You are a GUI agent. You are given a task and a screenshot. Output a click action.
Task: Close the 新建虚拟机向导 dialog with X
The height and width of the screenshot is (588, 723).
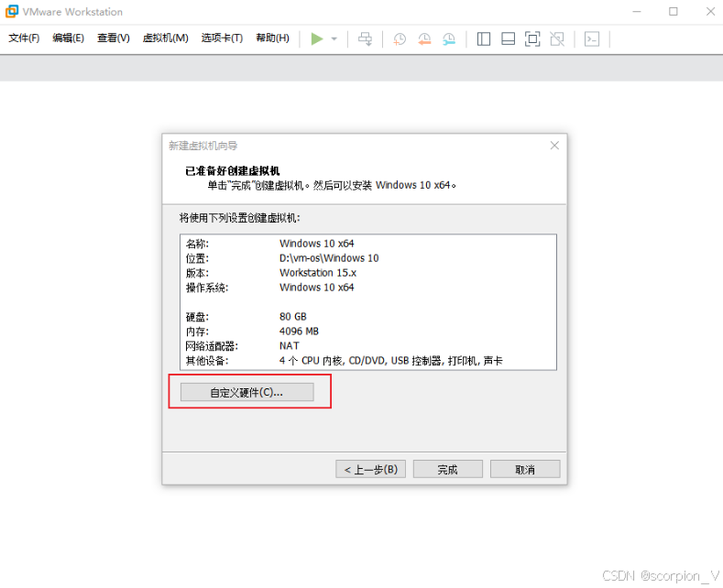(x=554, y=146)
